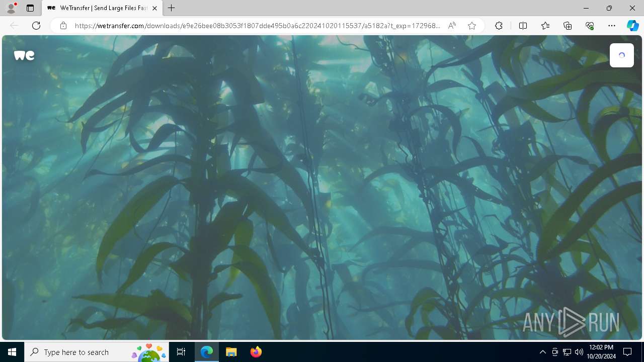Open the volume control tray icon

coord(579,352)
